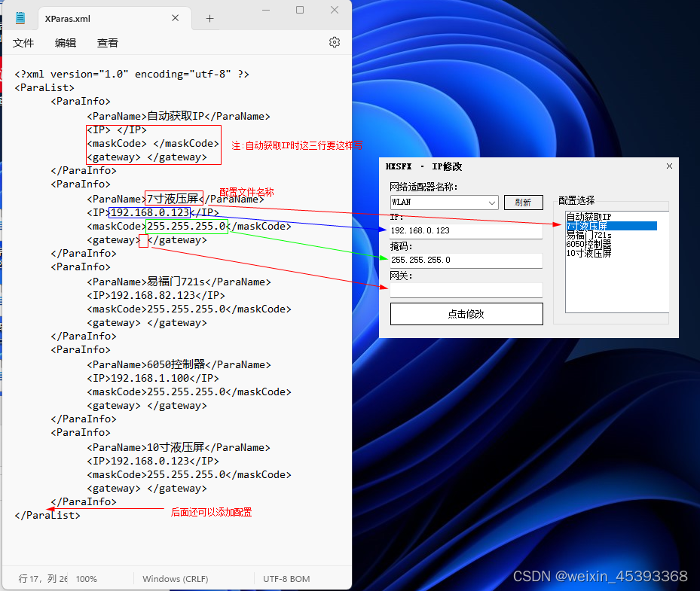This screenshot has width=700, height=591.
Task: Click the 6050控制器 ParaName line in editor
Action: tap(179, 365)
